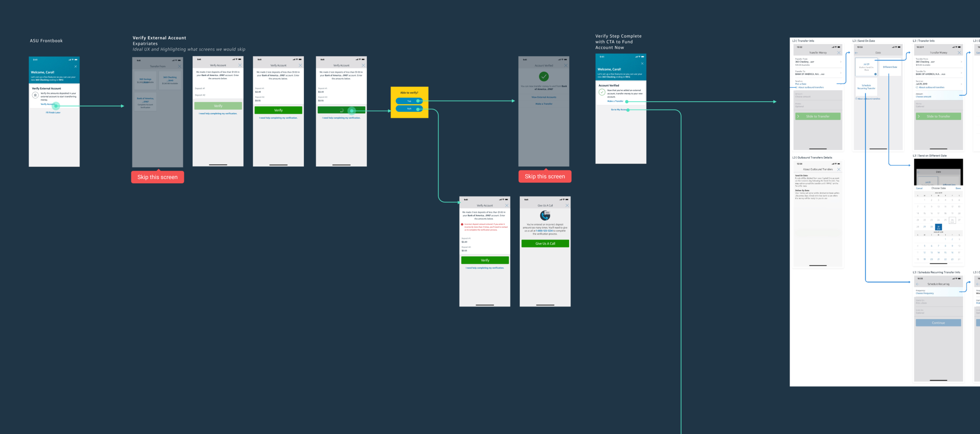The width and height of the screenshot is (980, 434).
Task: Click bank icon in Verify External Account card
Action: (35, 95)
